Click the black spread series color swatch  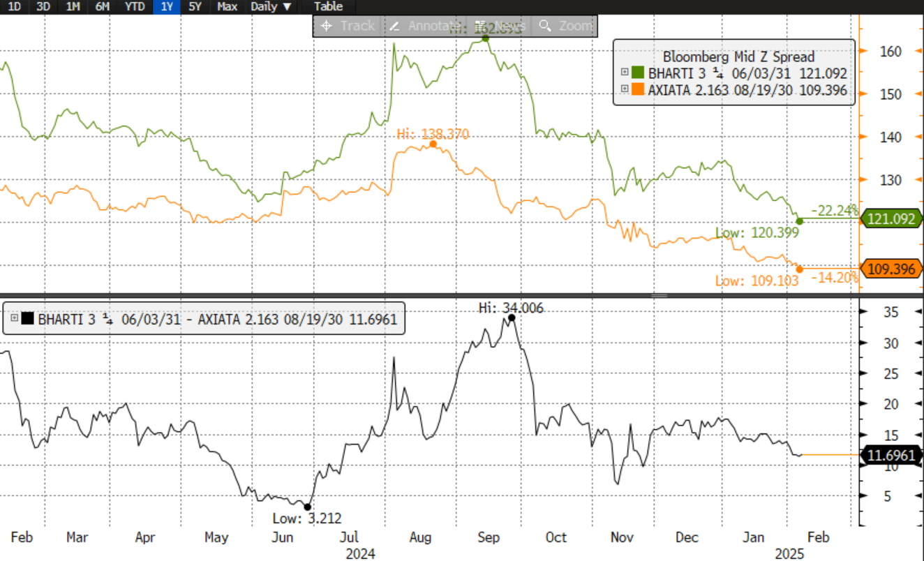coord(28,319)
